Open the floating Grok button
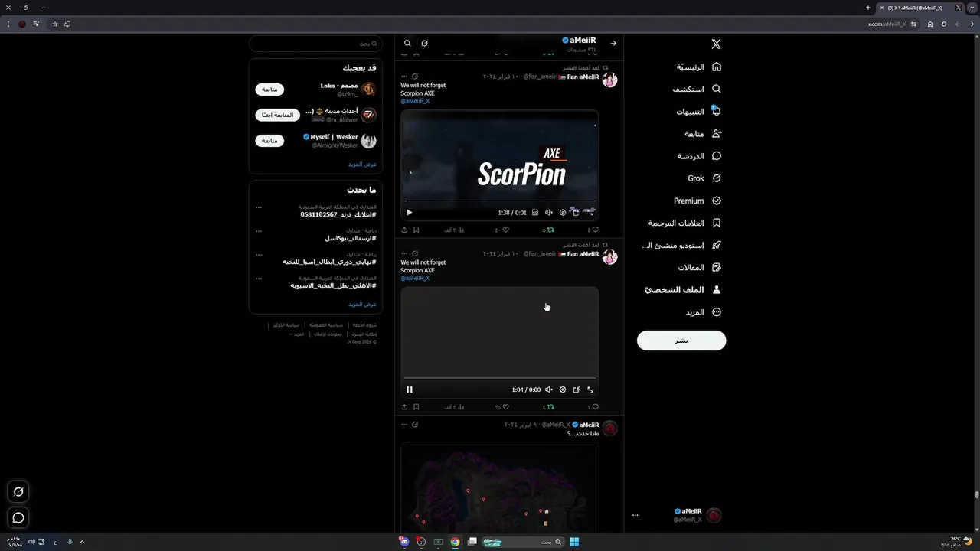The width and height of the screenshot is (980, 551). pyautogui.click(x=18, y=491)
